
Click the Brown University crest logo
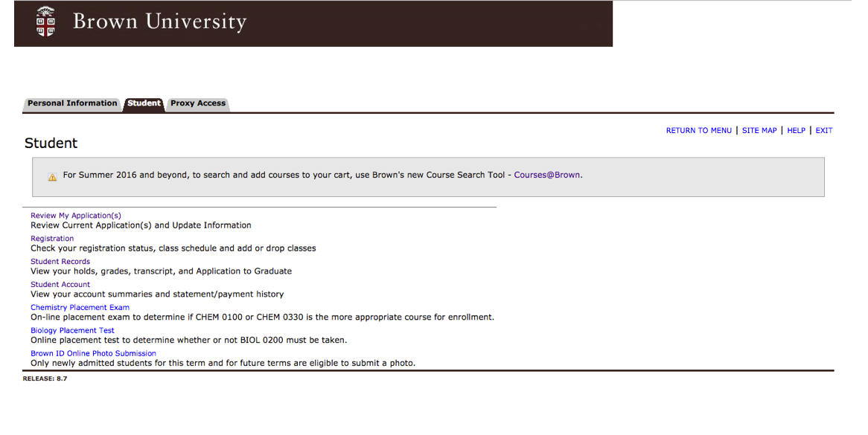(x=45, y=22)
